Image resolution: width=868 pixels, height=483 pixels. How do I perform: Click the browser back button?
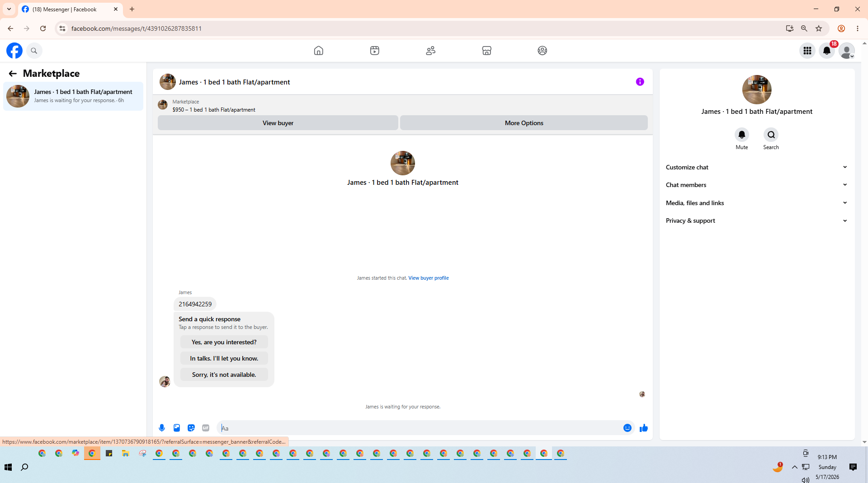10,28
